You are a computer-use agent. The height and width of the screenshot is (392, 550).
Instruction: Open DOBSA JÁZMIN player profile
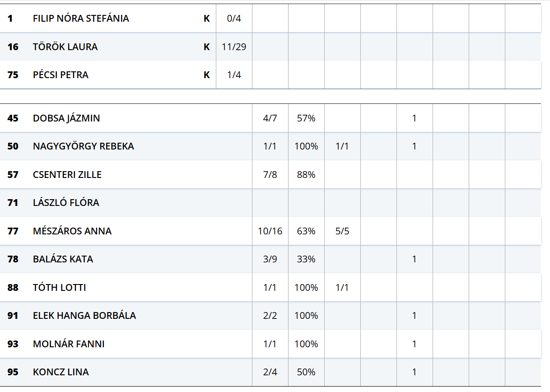pos(66,118)
